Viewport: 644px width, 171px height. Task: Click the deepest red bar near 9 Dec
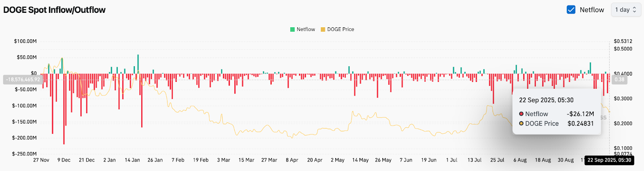pos(64,109)
